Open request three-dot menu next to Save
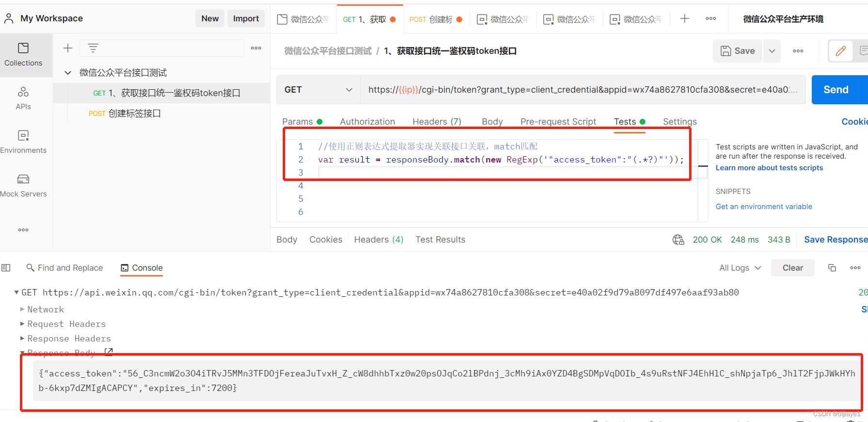 point(798,51)
